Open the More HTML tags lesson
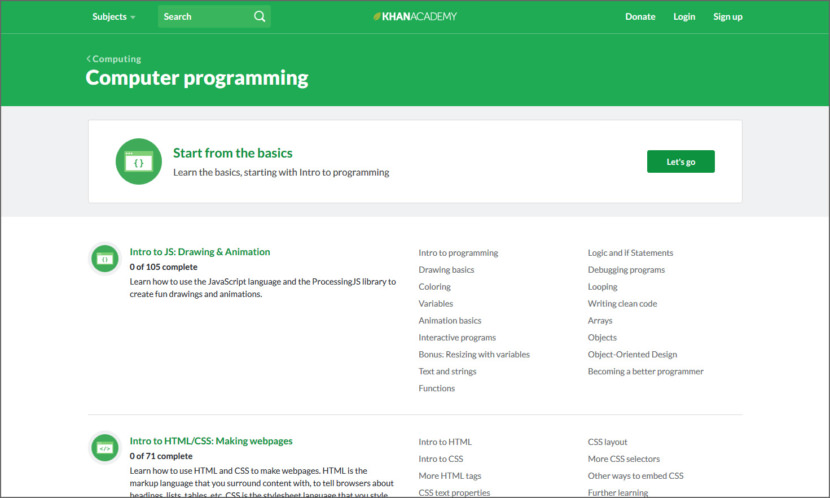 [449, 476]
